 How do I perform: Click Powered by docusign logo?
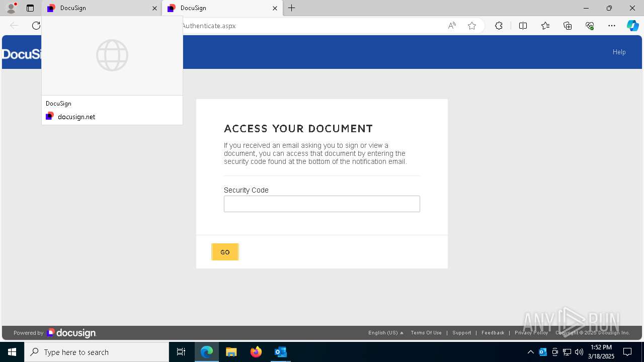point(55,333)
